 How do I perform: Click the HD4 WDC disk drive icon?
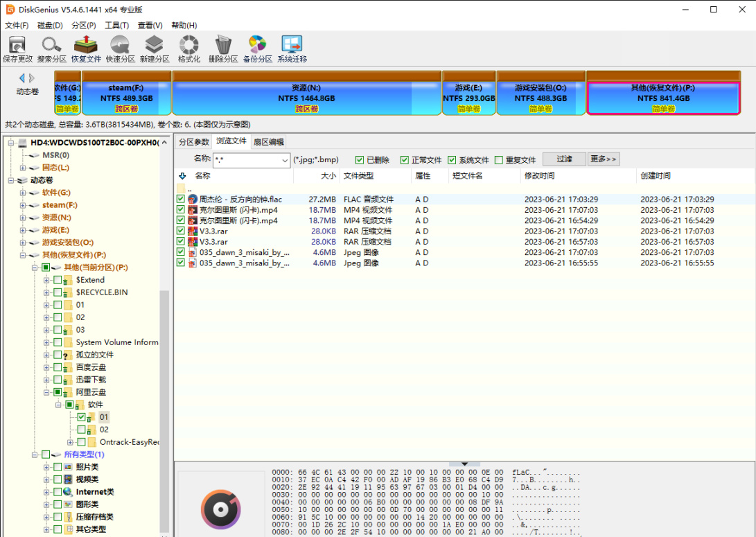(x=22, y=143)
